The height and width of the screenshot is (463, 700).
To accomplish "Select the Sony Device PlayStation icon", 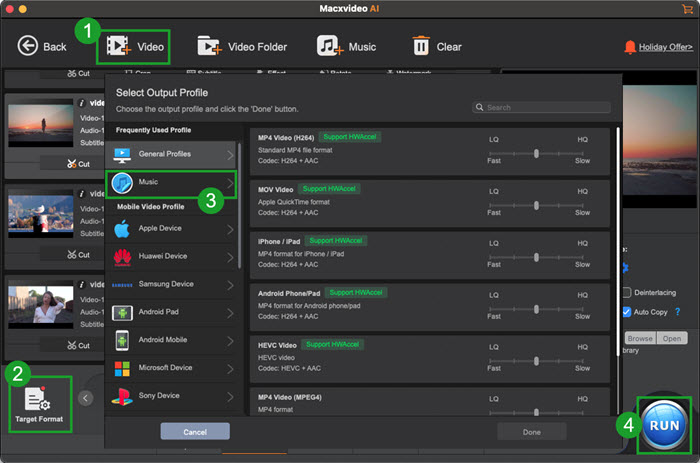I will tap(122, 396).
